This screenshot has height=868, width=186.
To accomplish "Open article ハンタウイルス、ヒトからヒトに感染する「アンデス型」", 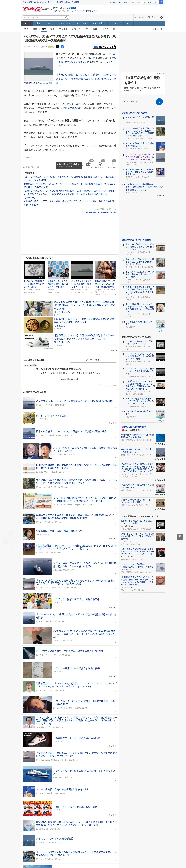I will 75,401.
